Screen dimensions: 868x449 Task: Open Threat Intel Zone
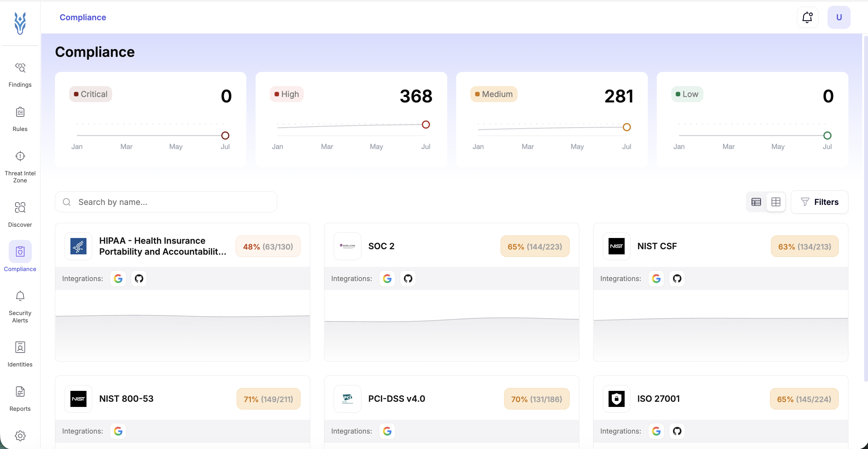click(x=20, y=167)
